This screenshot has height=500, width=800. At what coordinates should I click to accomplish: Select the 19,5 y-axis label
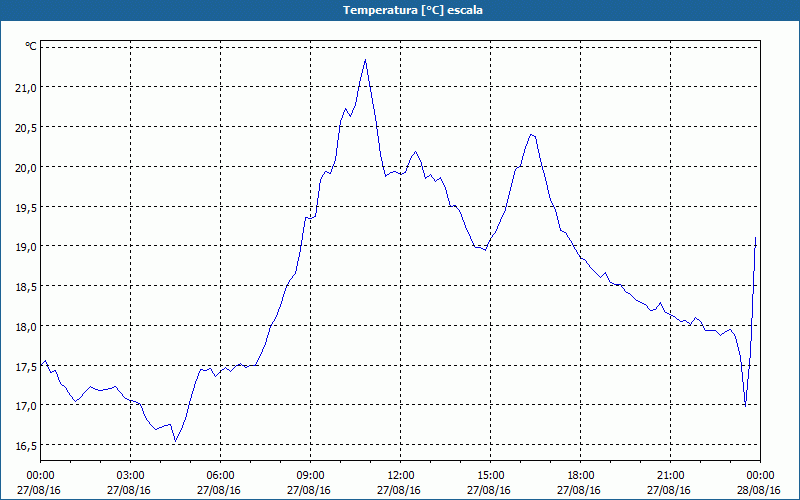click(x=26, y=207)
